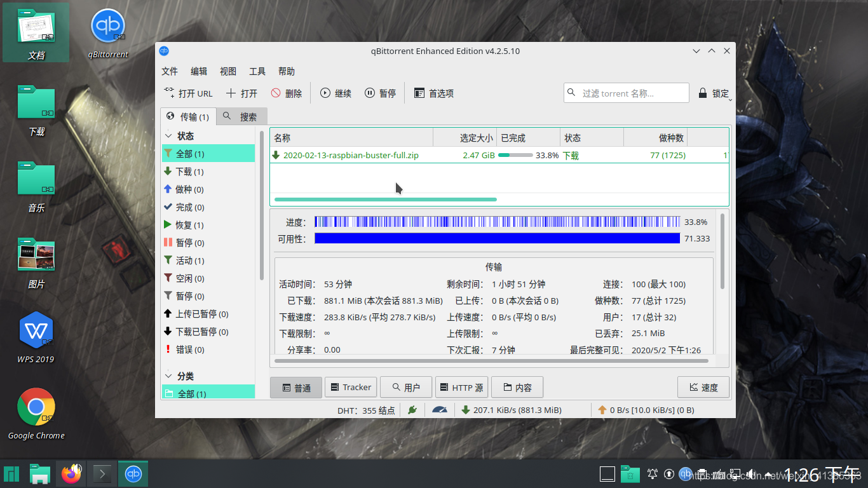
Task: Click the red 删除 delete icon
Action: click(276, 93)
